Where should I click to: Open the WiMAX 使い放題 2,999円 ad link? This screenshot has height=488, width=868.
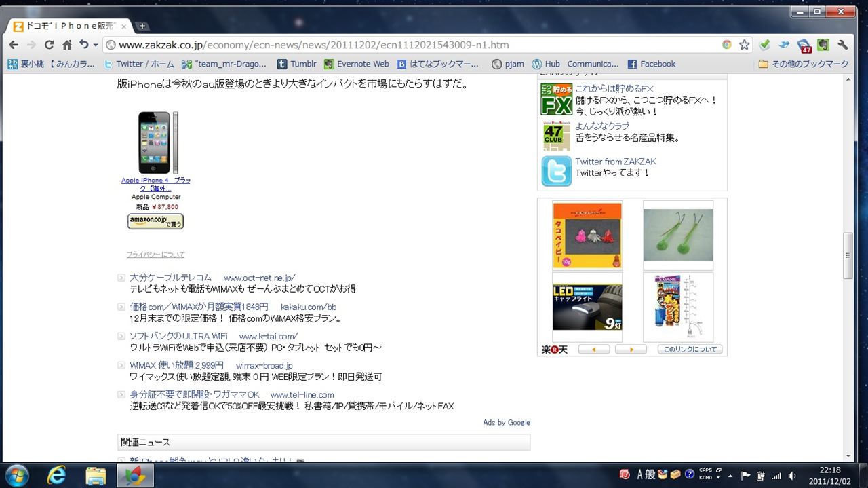[x=176, y=365]
